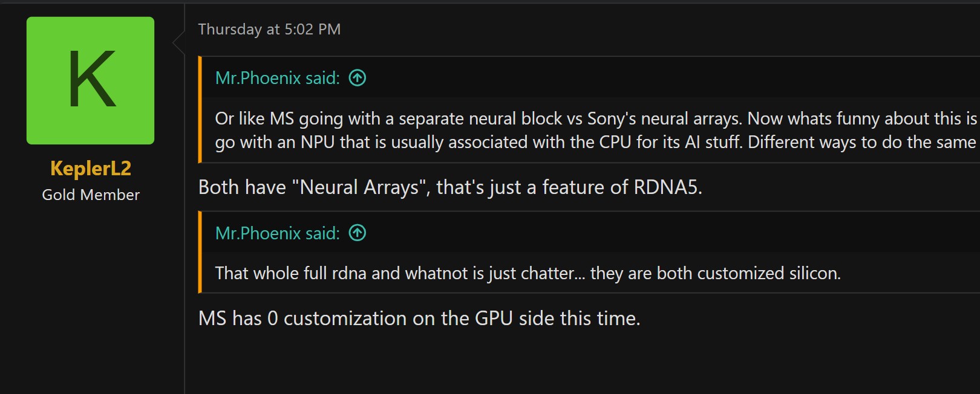
Task: Open KeplerL2's green K avatar
Action: [x=90, y=80]
